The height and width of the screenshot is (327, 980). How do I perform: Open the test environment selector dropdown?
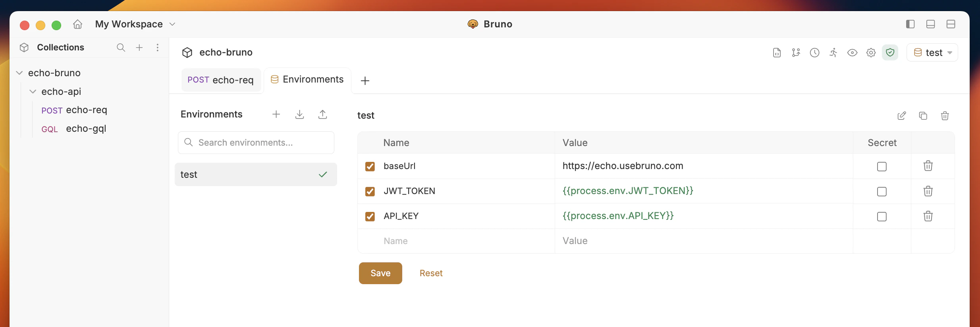(932, 53)
